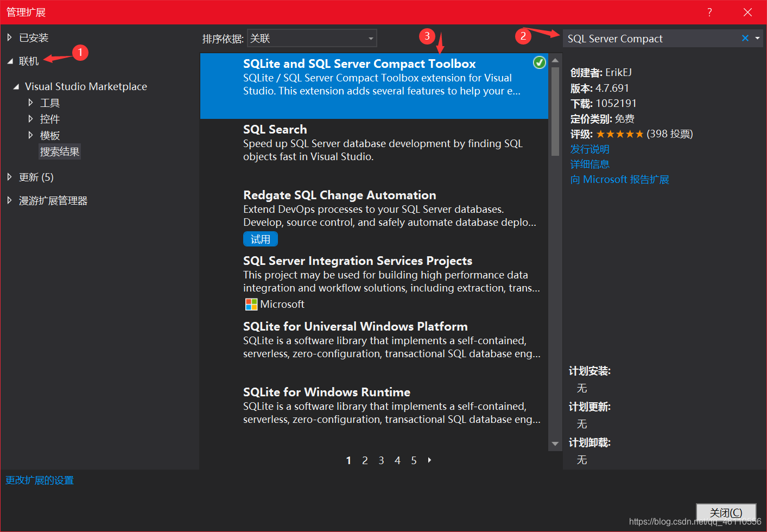Expand the 已安装 section
Image resolution: width=767 pixels, height=532 pixels.
click(x=9, y=37)
